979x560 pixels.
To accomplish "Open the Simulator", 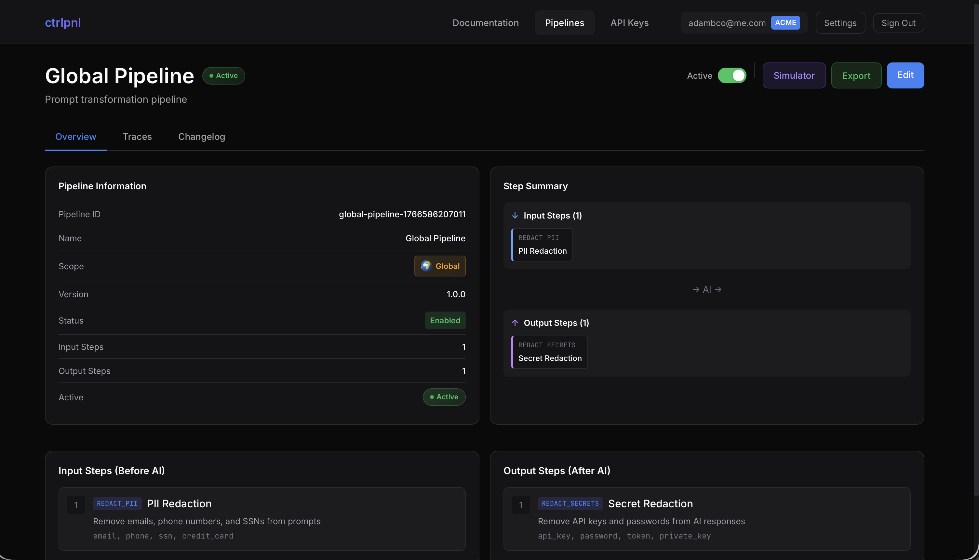I will point(794,75).
